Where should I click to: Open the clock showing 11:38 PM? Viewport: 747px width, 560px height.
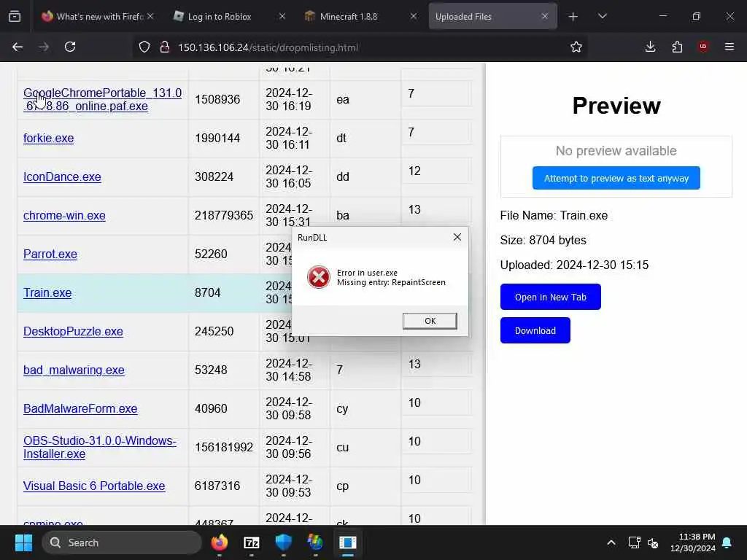click(693, 542)
